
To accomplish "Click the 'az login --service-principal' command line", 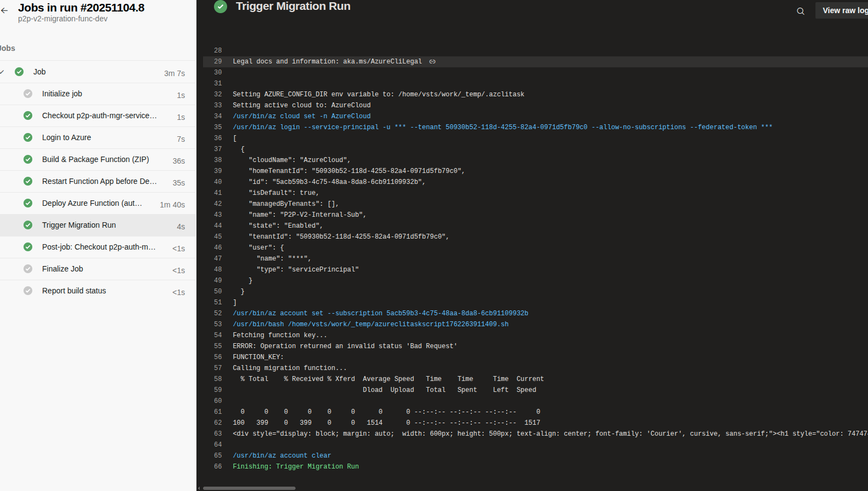I will 502,128.
